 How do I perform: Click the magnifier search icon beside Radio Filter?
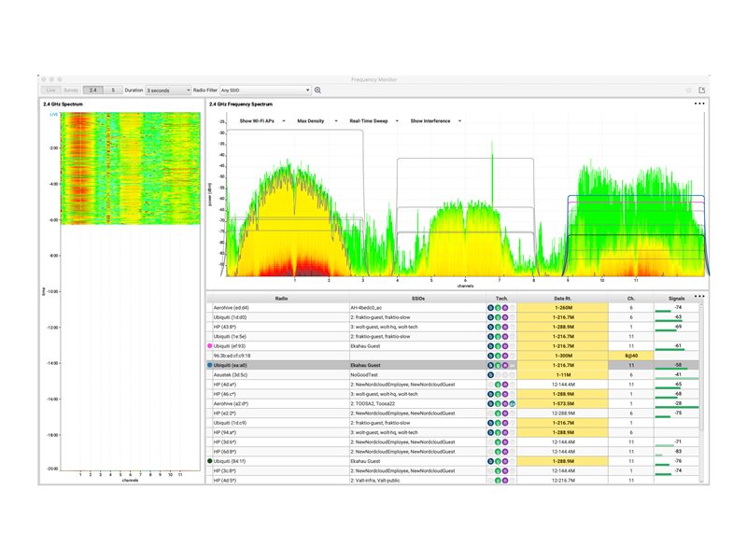[x=317, y=91]
